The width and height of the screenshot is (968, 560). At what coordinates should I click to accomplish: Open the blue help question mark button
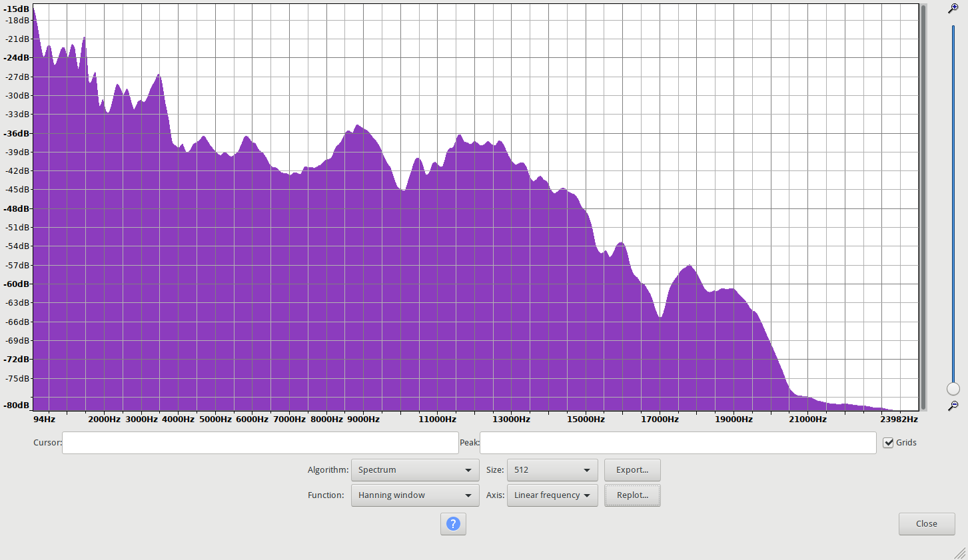click(453, 524)
